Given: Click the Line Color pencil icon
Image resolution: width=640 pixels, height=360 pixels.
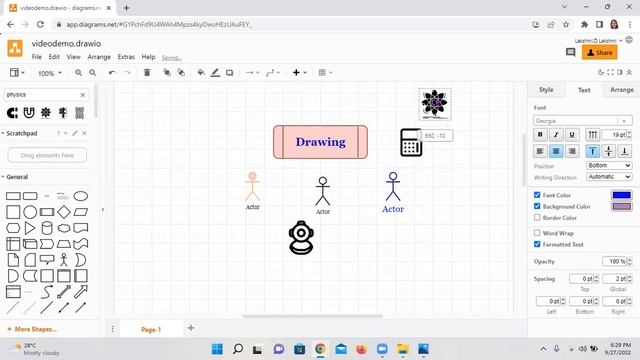Looking at the screenshot, I should 215,73.
